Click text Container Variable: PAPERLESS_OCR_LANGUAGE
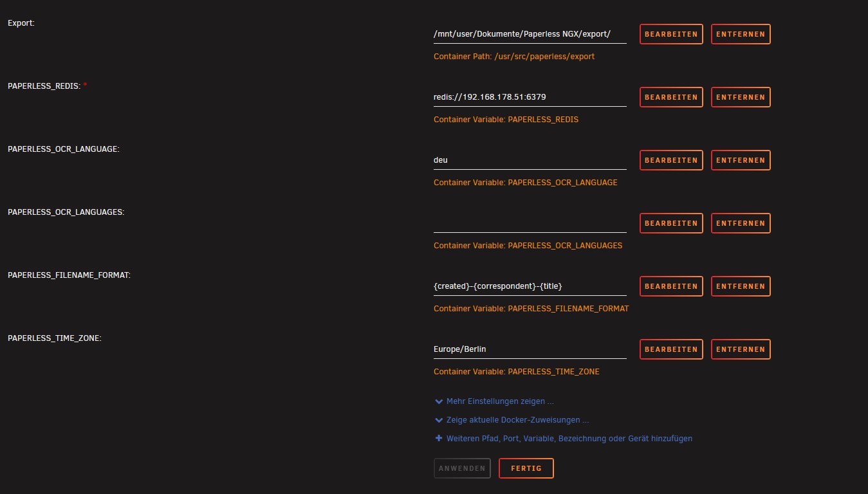Image resolution: width=868 pixels, height=494 pixels. [x=526, y=183]
